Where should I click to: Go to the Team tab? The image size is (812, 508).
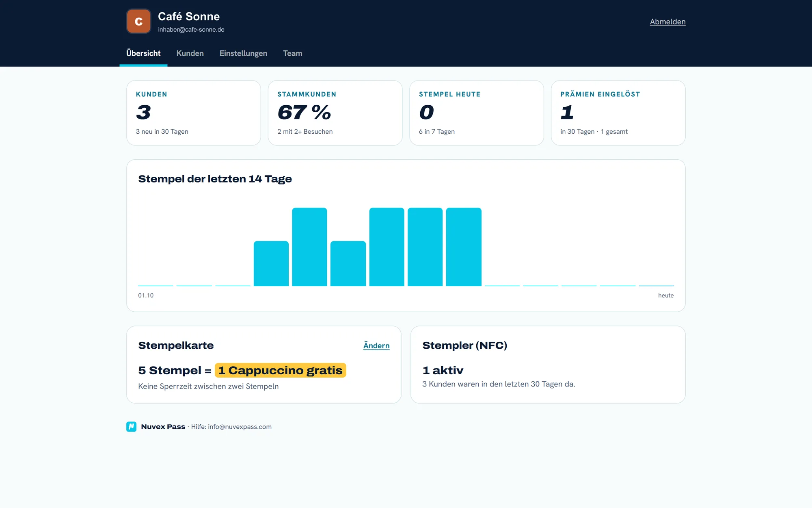292,53
